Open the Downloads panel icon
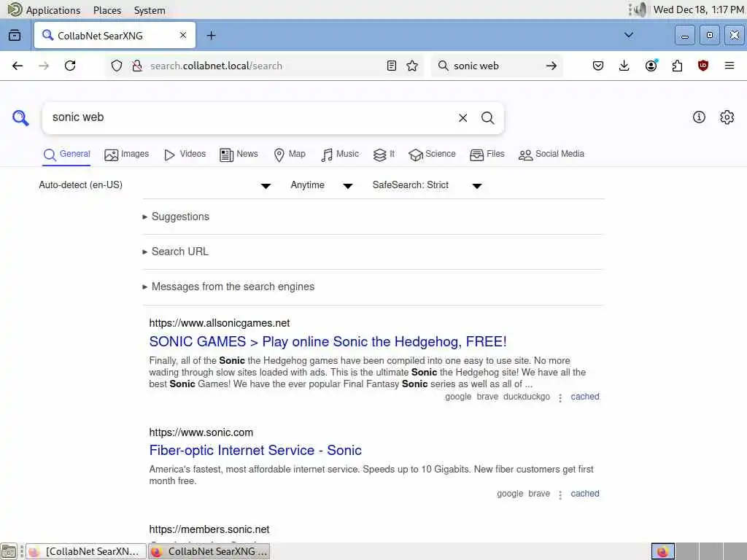Viewport: 747px width, 560px height. pyautogui.click(x=624, y=66)
